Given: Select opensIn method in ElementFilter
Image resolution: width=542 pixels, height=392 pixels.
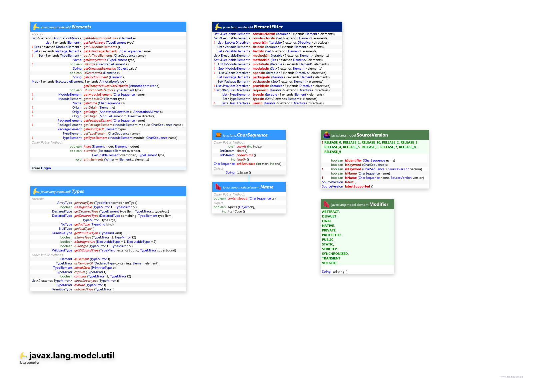Looking at the screenshot, I should (259, 73).
